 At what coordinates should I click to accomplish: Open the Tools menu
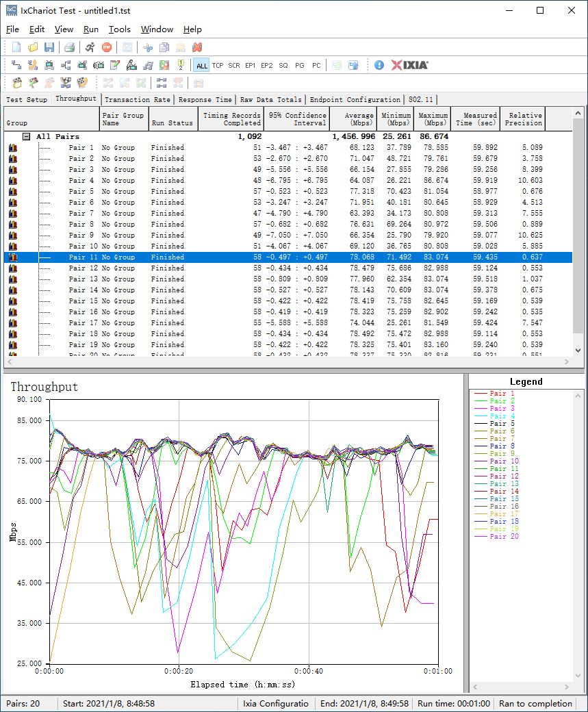(x=119, y=29)
